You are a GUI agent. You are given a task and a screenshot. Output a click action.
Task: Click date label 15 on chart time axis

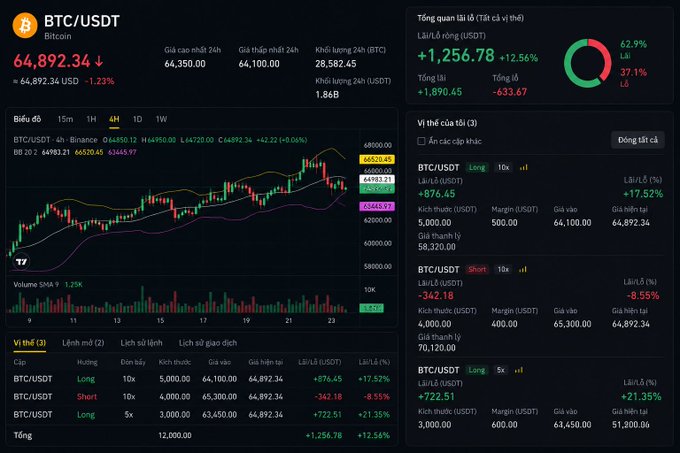[x=160, y=321]
